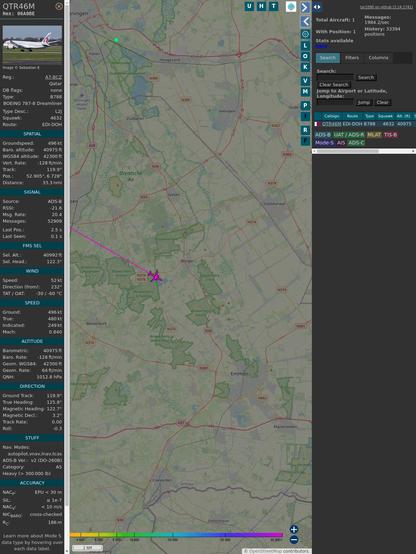Click the MLAT legend label

[x=374, y=135]
